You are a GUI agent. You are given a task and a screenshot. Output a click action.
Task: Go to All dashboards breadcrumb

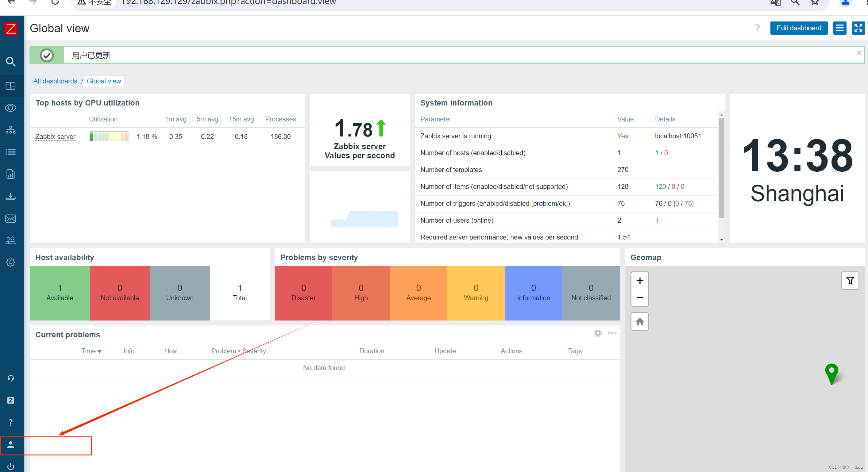(55, 81)
